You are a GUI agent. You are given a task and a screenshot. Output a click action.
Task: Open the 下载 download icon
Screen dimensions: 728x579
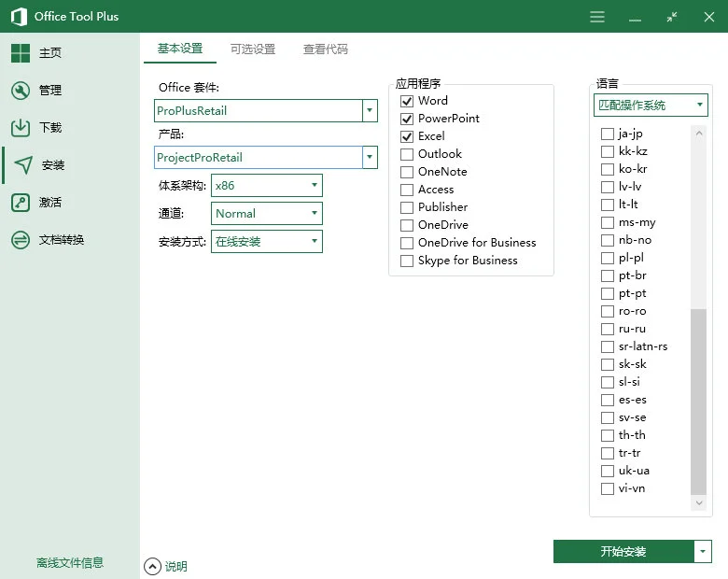pos(21,127)
